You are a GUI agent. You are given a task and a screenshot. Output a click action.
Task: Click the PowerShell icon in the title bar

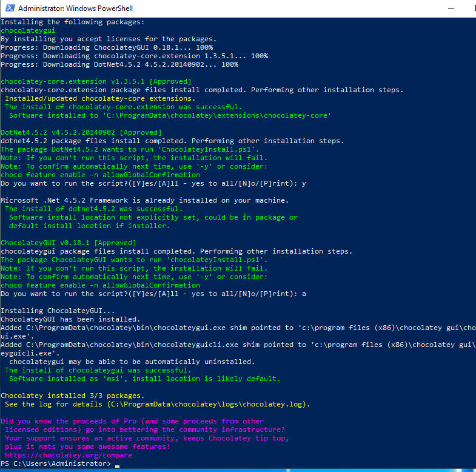(x=8, y=8)
